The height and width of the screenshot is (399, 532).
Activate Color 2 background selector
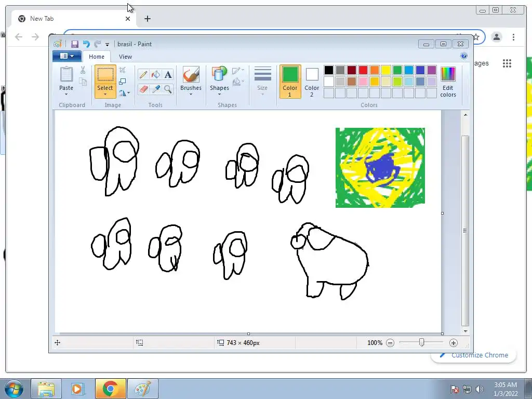(x=312, y=82)
